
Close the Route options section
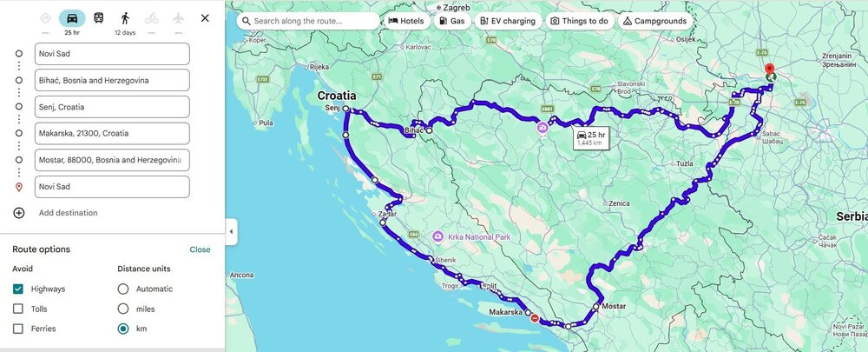coord(200,249)
